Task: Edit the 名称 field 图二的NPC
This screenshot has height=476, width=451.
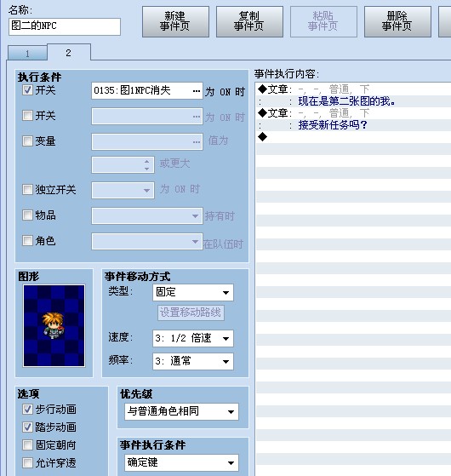Action: 65,26
